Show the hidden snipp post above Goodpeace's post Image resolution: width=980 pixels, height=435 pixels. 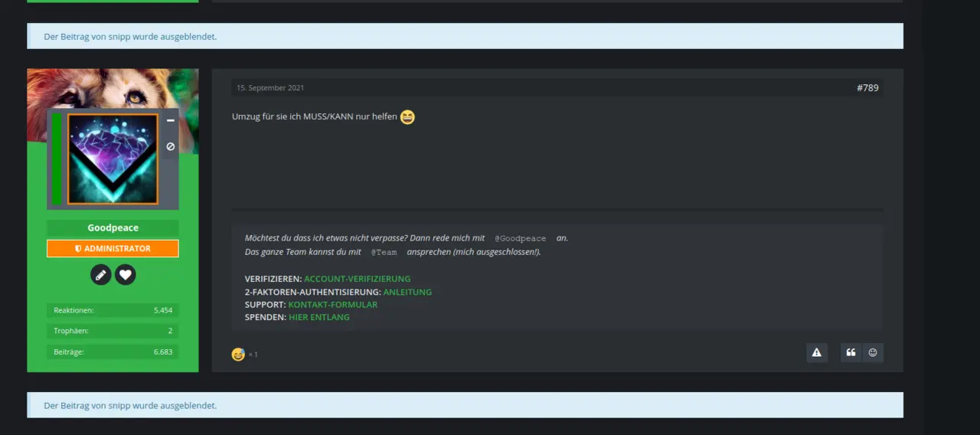click(130, 36)
